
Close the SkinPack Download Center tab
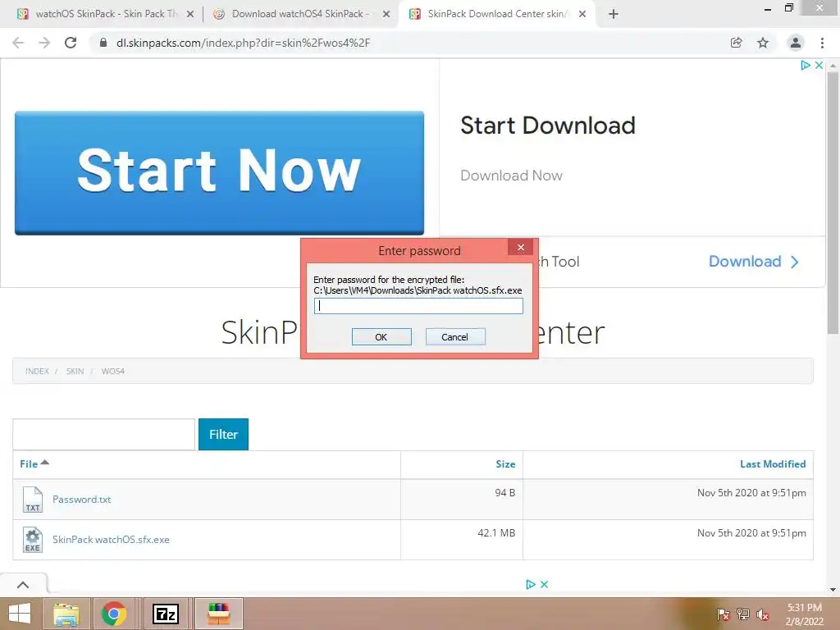pyautogui.click(x=582, y=15)
